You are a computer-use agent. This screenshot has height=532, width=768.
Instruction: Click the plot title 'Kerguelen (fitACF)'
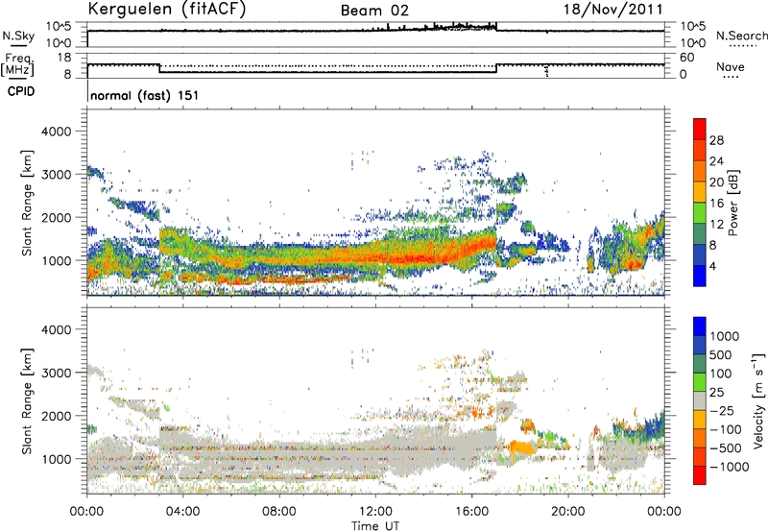pyautogui.click(x=166, y=10)
